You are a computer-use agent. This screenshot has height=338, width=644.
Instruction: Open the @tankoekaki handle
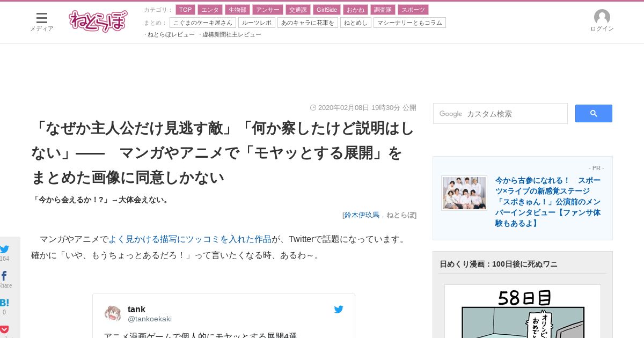(x=150, y=319)
